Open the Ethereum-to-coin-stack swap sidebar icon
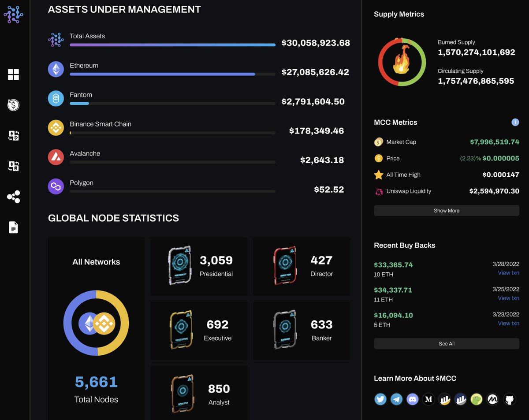This screenshot has width=529, height=420. [13, 166]
